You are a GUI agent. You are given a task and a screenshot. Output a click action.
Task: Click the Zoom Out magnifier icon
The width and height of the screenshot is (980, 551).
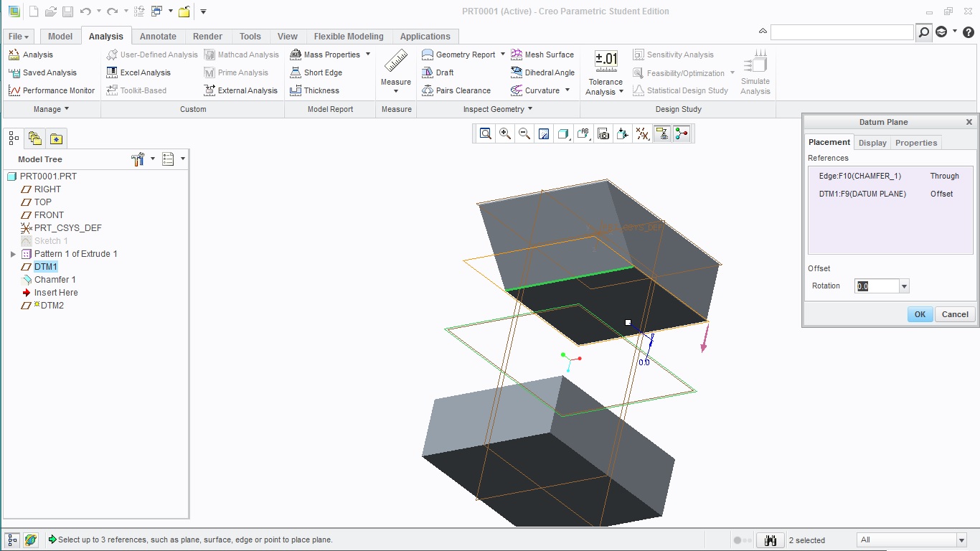click(524, 133)
